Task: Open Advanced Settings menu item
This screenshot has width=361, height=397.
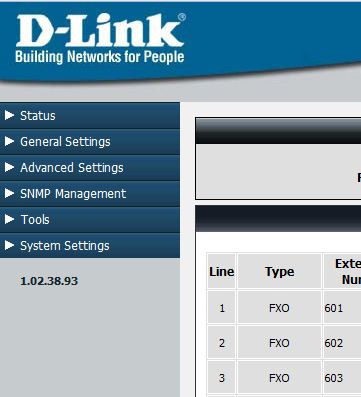Action: [x=90, y=168]
